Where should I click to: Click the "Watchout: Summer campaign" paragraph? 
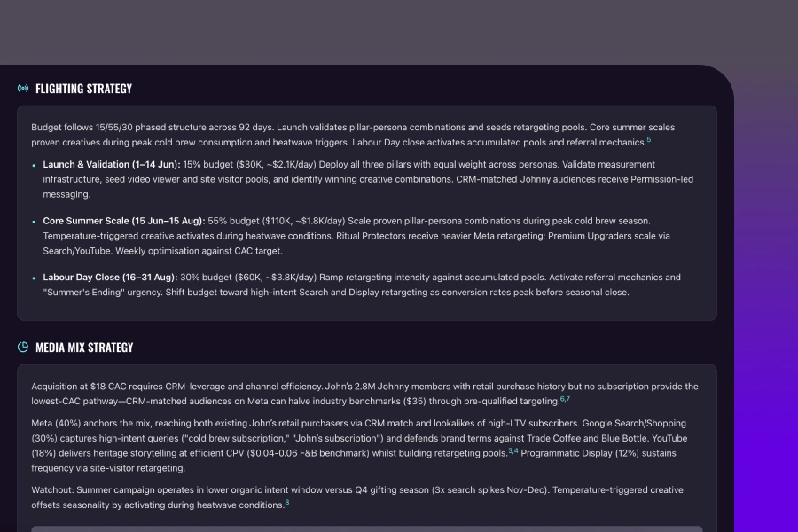[355, 497]
